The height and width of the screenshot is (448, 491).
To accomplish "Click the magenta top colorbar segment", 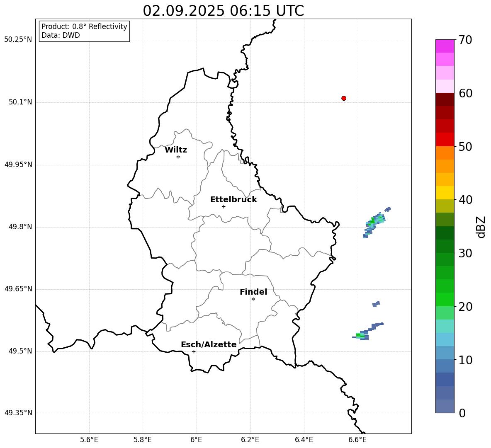I will (445, 46).
